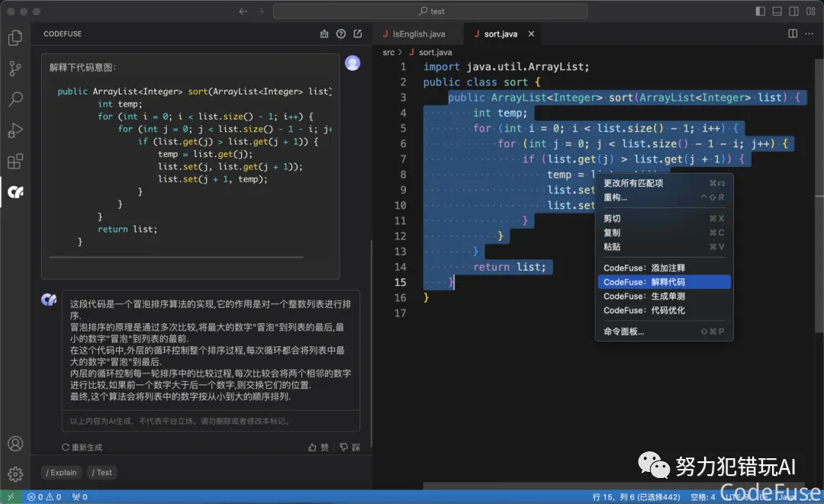Open the Extensions view
This screenshot has width=824, height=504.
tap(15, 162)
